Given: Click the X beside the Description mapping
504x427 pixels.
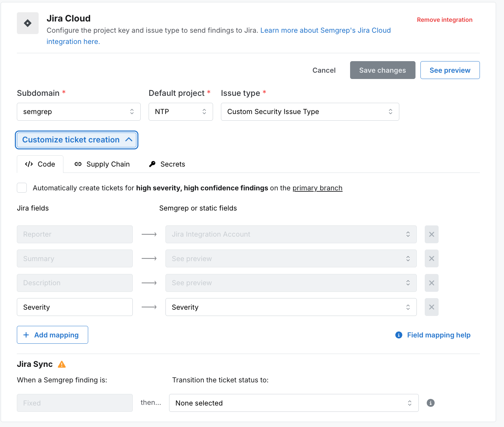Looking at the screenshot, I should click(431, 283).
